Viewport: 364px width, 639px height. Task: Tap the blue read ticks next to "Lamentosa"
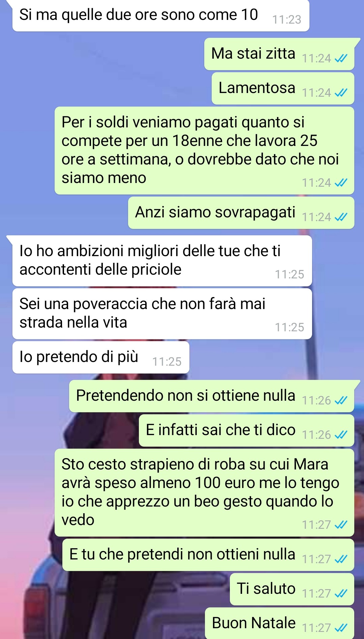(341, 93)
